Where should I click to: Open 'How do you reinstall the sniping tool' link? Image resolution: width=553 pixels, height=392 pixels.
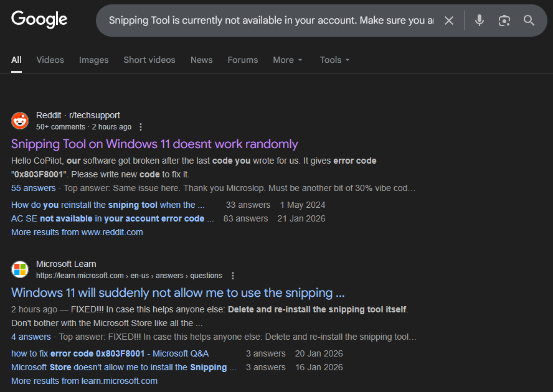coord(108,205)
